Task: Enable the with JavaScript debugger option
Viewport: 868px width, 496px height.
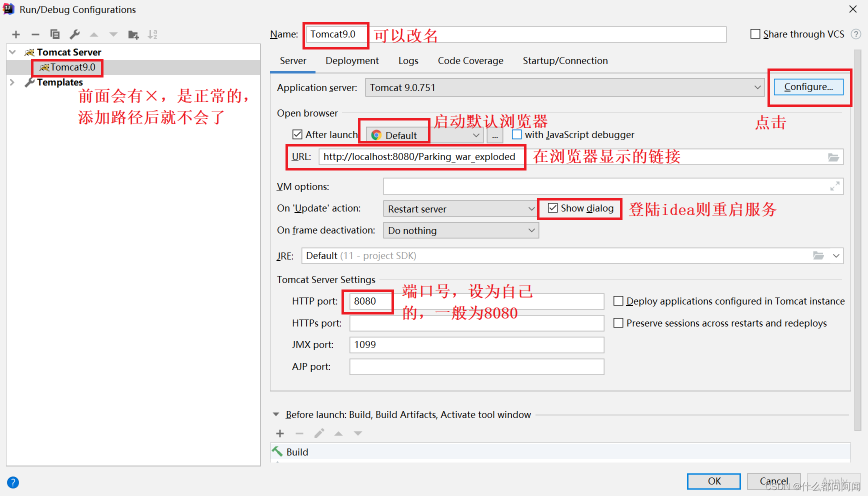Action: [517, 134]
